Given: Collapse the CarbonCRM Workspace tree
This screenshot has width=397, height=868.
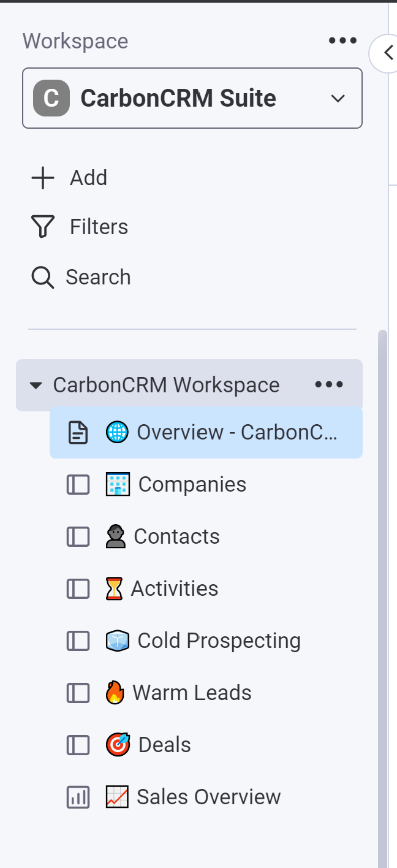Looking at the screenshot, I should (36, 386).
